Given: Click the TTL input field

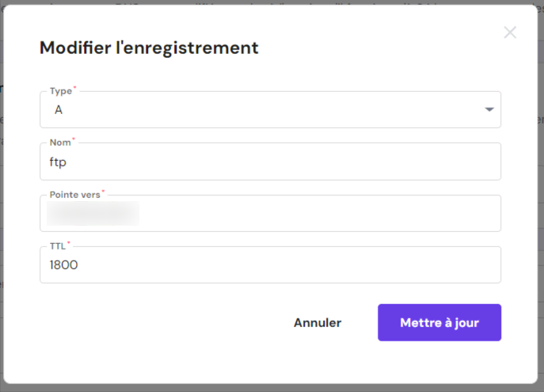Looking at the screenshot, I should [269, 265].
